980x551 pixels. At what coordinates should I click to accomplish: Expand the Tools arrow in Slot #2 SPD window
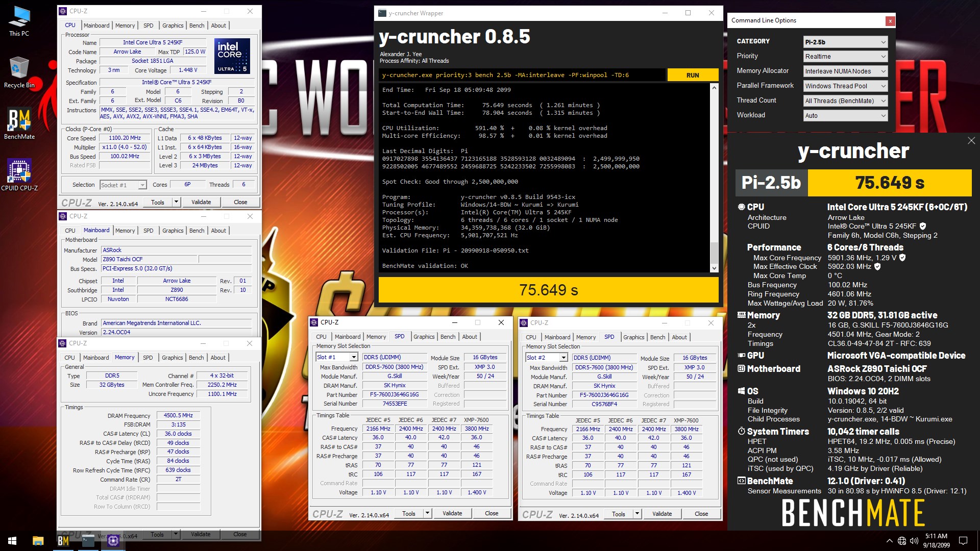click(637, 514)
